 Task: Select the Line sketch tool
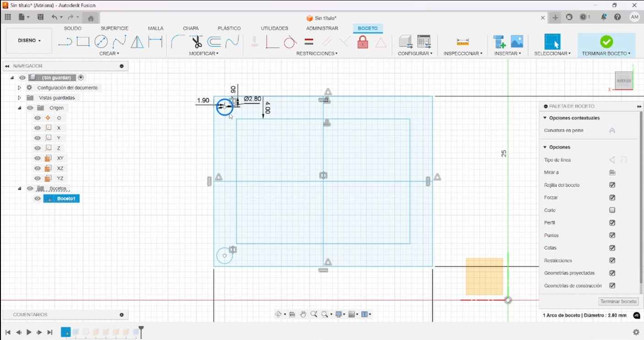(65, 42)
